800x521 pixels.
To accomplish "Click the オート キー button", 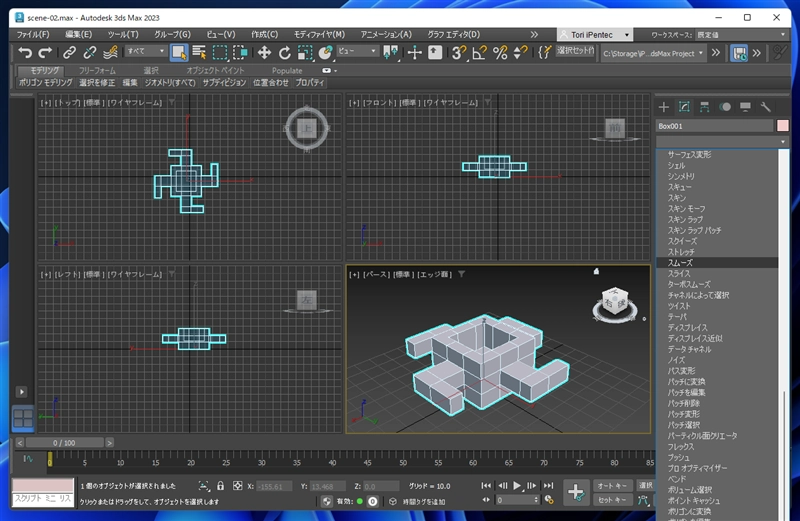I will click(x=612, y=486).
